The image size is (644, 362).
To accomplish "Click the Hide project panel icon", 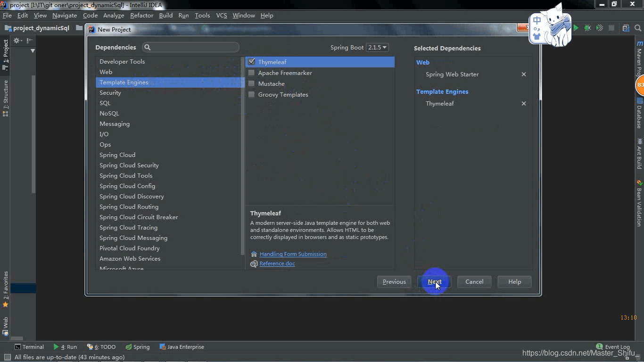I will coord(29,41).
